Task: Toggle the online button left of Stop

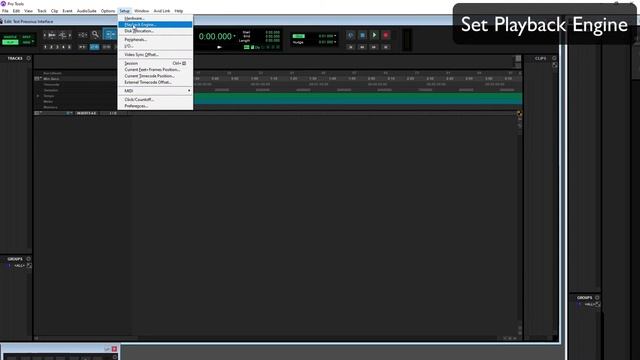Action: 351,36
